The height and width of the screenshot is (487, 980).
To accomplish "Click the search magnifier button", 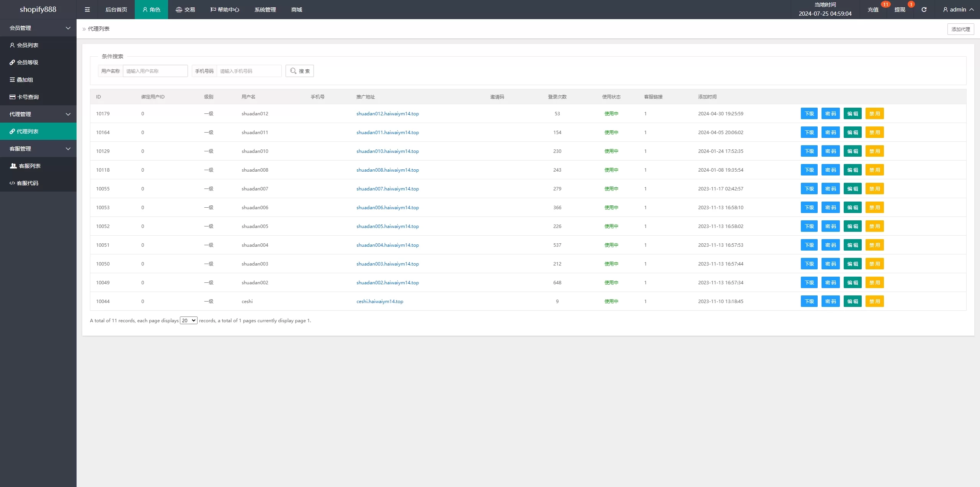I will point(299,71).
